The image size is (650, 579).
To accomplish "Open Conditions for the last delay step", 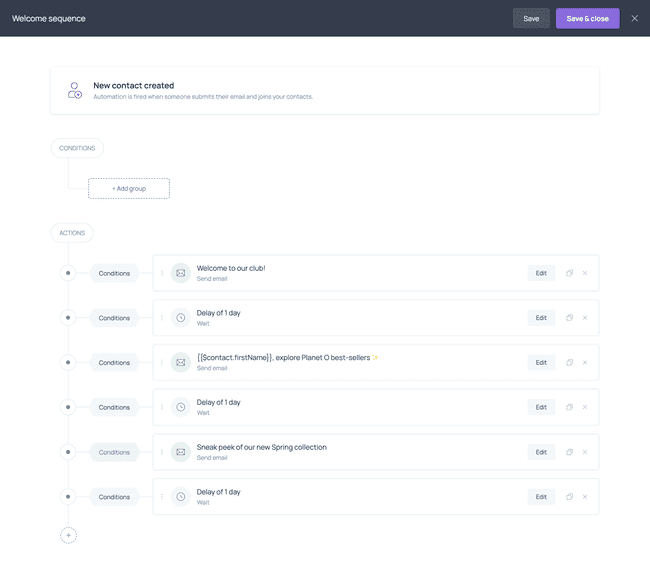I will pos(114,497).
